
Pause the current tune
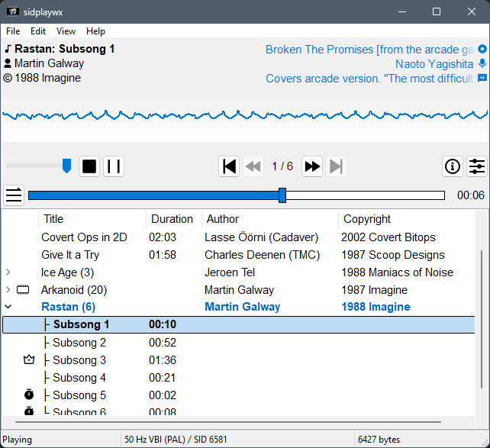click(114, 166)
